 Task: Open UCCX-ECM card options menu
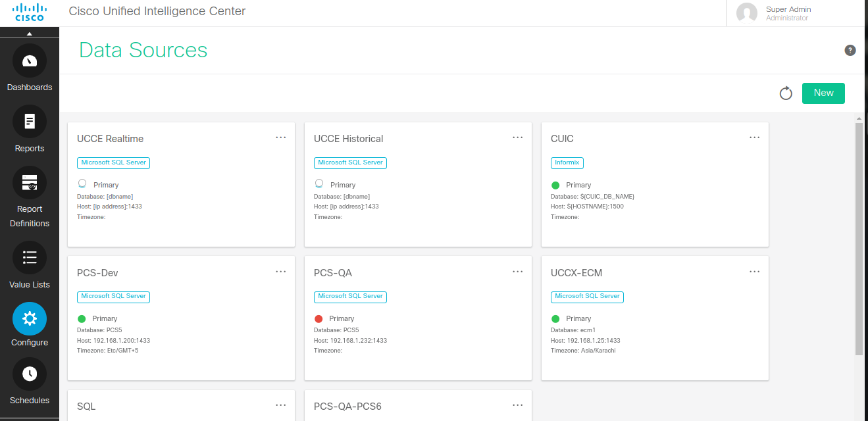(x=755, y=272)
